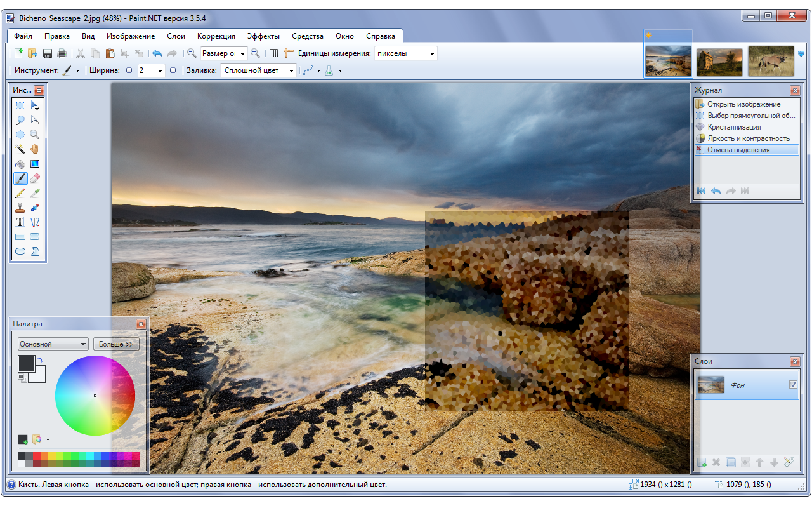Screen dimensions: 812x508
Task: Select the antelope image thumbnail at top right
Action: 770,62
